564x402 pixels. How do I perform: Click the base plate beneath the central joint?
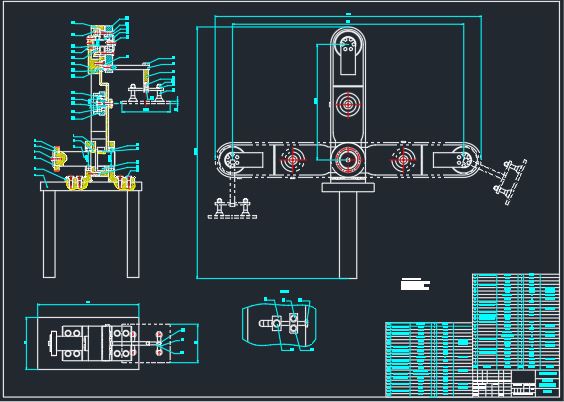click(x=348, y=187)
